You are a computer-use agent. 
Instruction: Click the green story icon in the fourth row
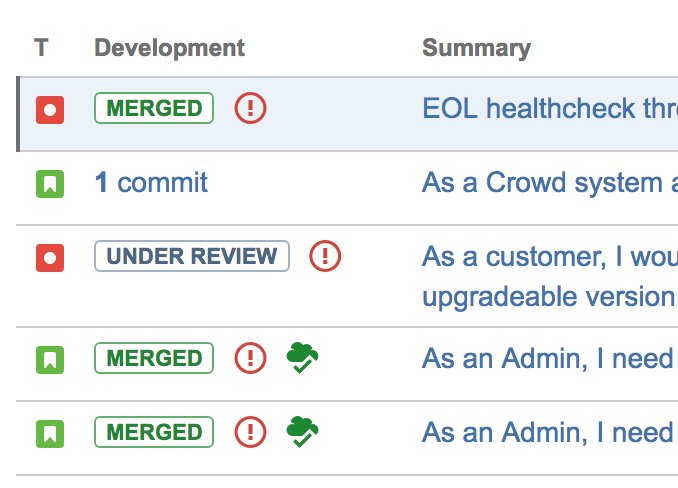click(50, 358)
